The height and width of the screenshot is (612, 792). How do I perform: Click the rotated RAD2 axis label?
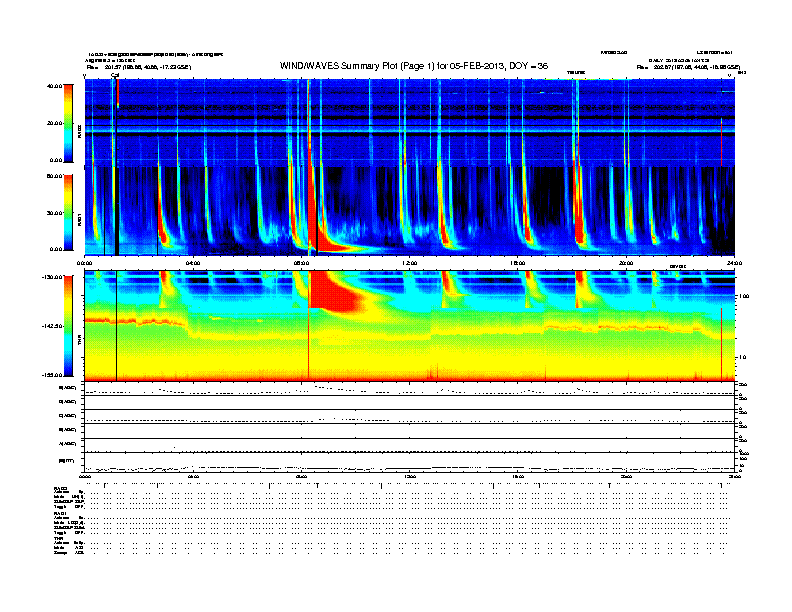(79, 132)
